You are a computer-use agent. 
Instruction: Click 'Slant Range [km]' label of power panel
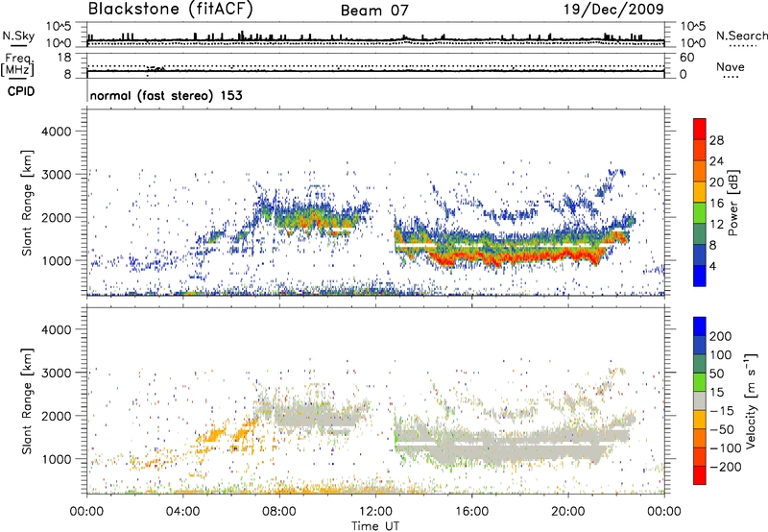click(x=27, y=203)
